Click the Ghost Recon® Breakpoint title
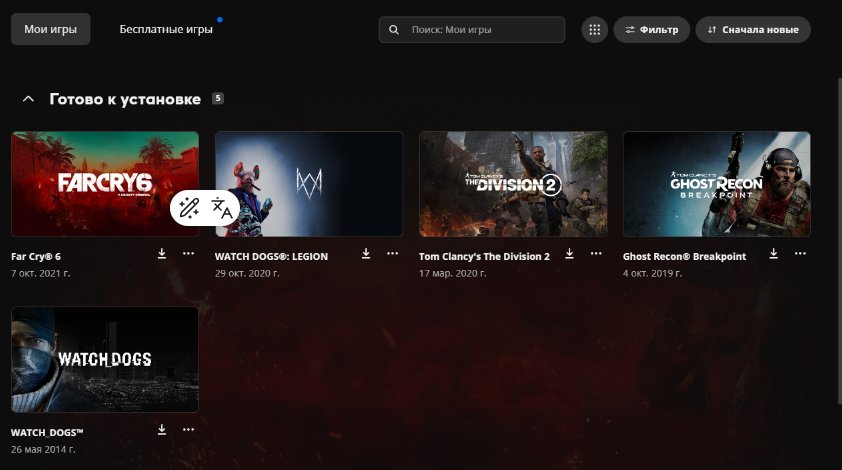Screen dimensions: 842x470 (x=684, y=256)
